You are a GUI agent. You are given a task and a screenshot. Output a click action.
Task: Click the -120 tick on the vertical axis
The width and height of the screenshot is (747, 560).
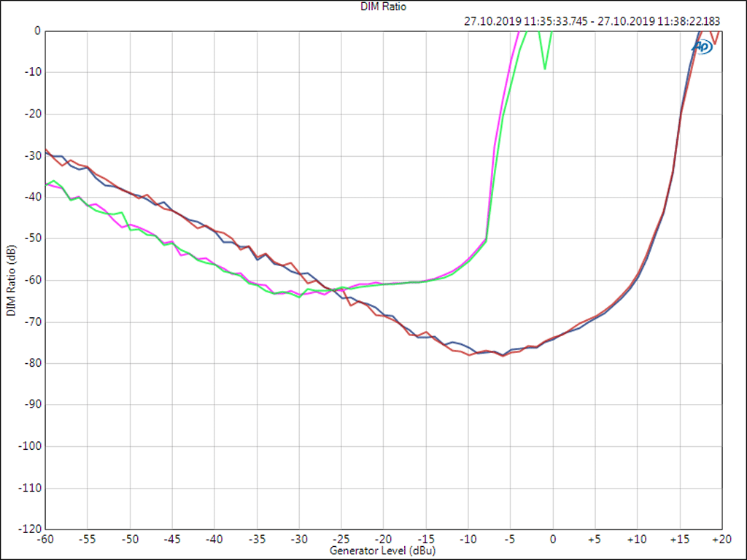(29, 529)
